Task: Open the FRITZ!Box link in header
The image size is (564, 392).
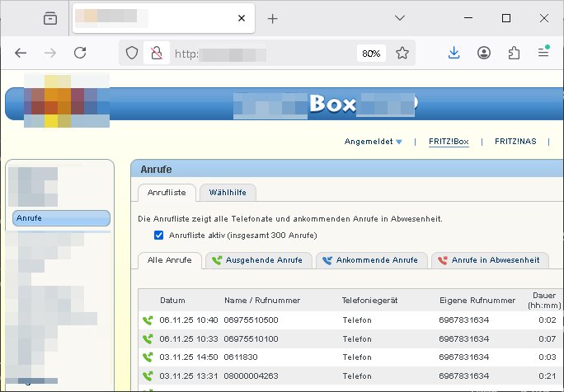Action: click(x=449, y=142)
